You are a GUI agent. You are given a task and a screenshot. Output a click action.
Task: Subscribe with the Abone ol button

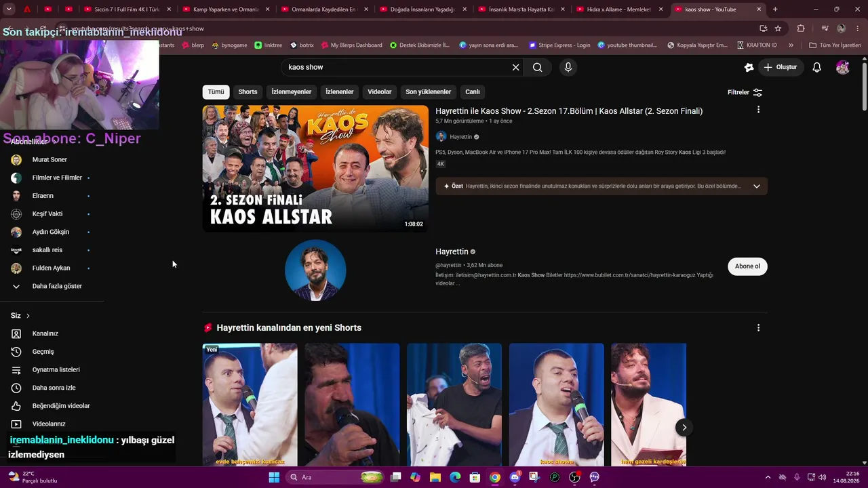click(x=747, y=266)
